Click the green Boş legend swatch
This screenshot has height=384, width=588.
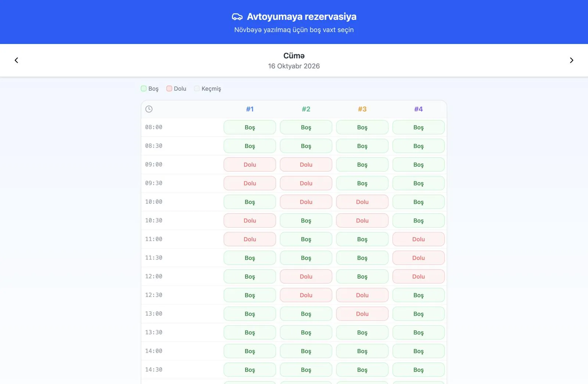[x=144, y=88]
